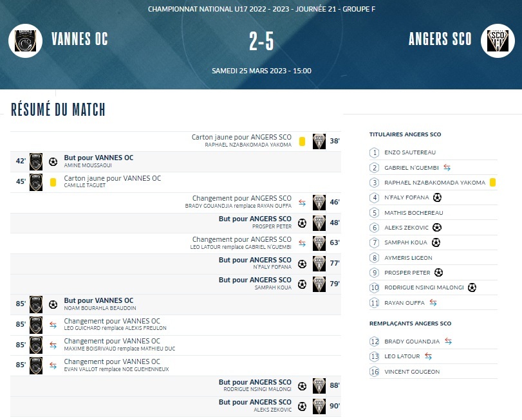
Task: Click the yellow card icon at 45'
Action: click(x=53, y=182)
